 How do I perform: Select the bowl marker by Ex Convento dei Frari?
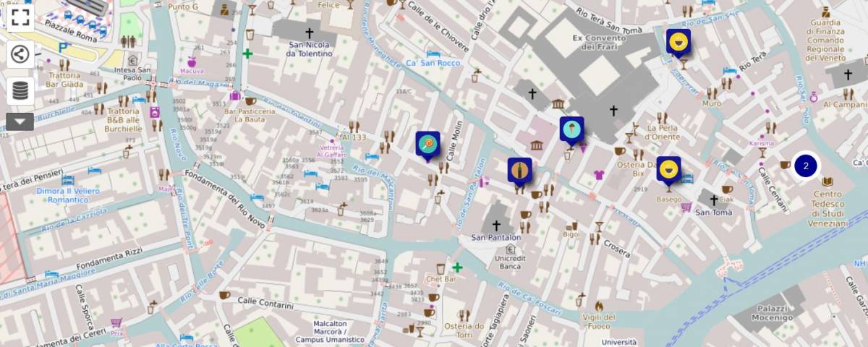pyautogui.click(x=678, y=42)
